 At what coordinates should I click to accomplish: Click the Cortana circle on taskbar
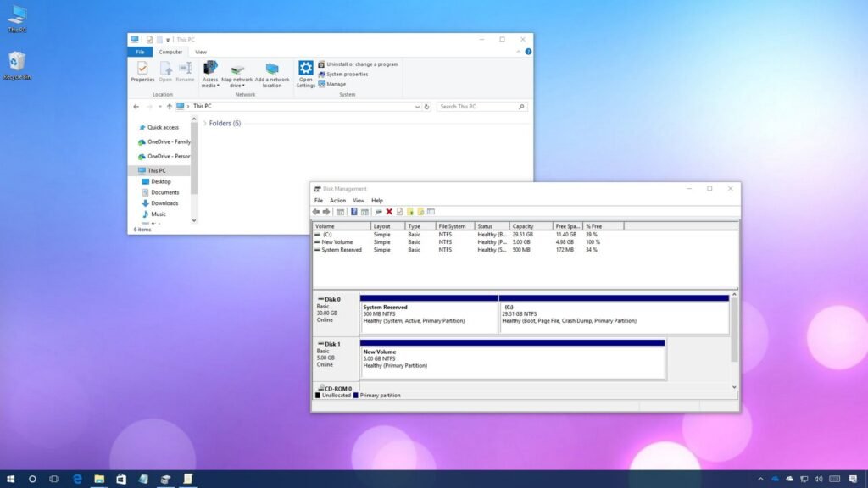point(32,479)
